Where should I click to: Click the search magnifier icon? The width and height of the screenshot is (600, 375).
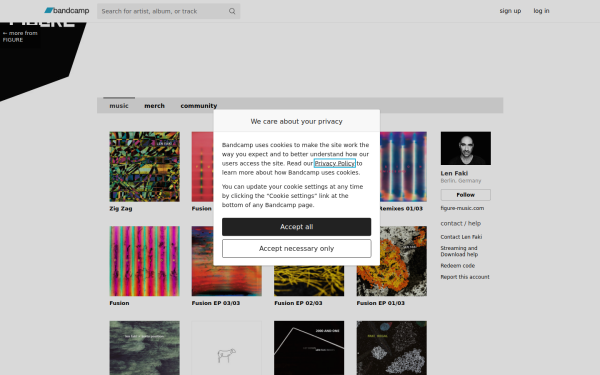[232, 11]
